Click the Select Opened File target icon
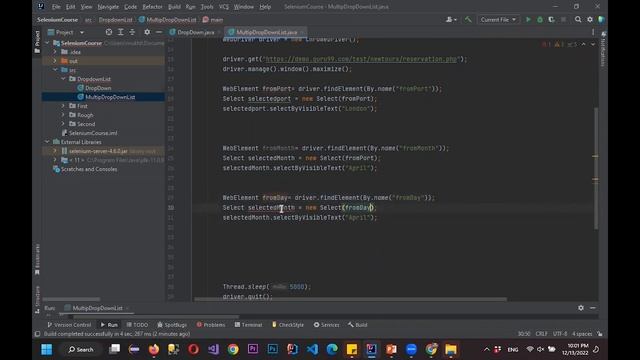The width and height of the screenshot is (640, 360). [x=109, y=32]
